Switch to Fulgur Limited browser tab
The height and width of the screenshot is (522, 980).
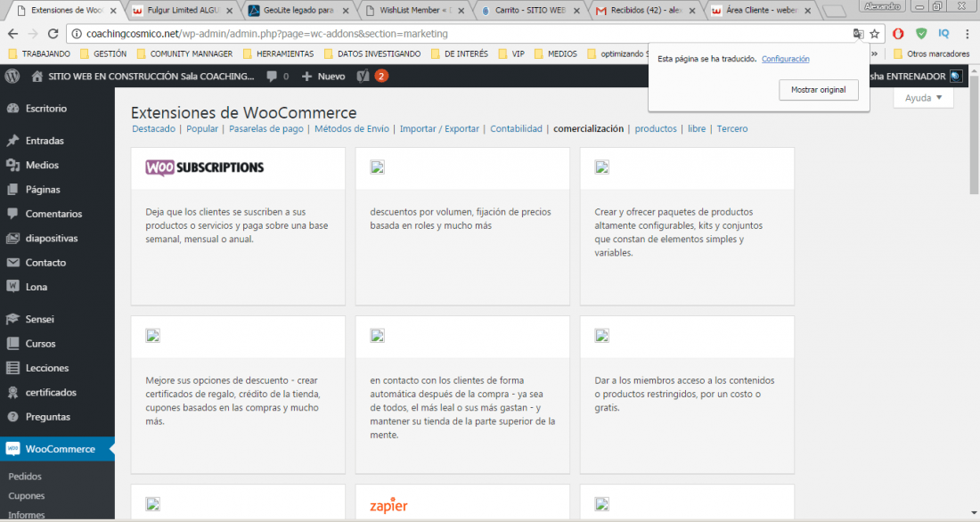coord(182,11)
